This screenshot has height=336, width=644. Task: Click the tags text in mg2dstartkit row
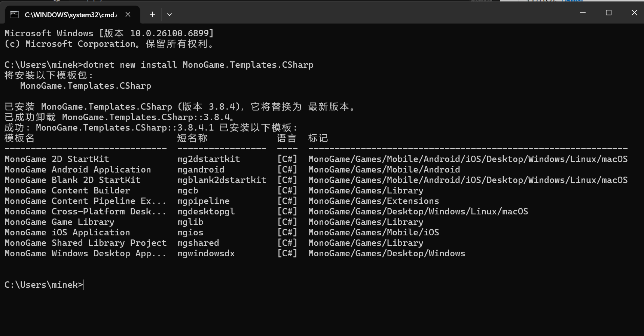pos(468,159)
